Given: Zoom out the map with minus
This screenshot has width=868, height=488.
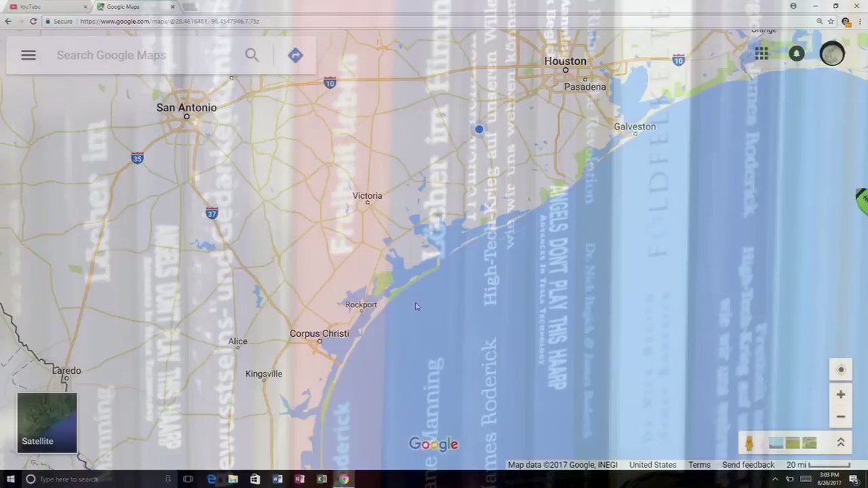Looking at the screenshot, I should pyautogui.click(x=841, y=416).
